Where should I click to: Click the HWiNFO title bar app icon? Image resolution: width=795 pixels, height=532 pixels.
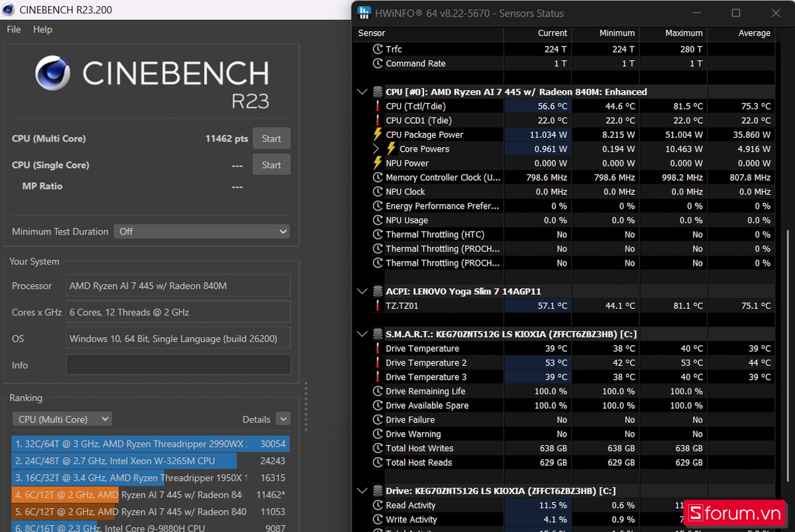coord(364,13)
